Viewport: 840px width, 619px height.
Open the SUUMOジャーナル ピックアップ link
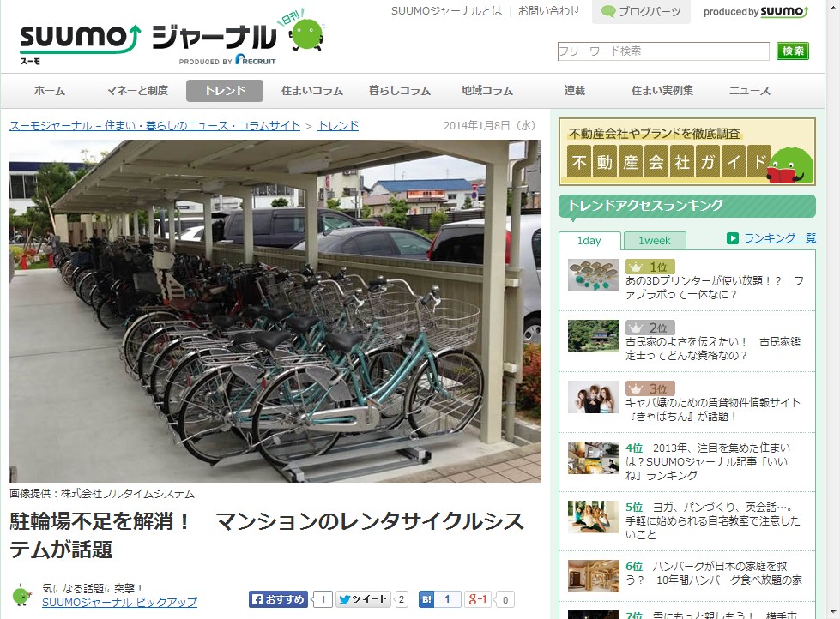point(119,602)
